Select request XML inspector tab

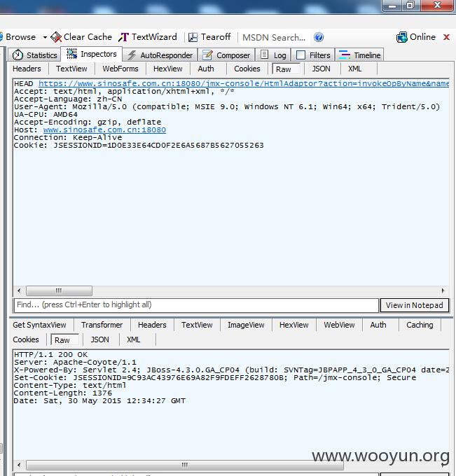click(354, 69)
